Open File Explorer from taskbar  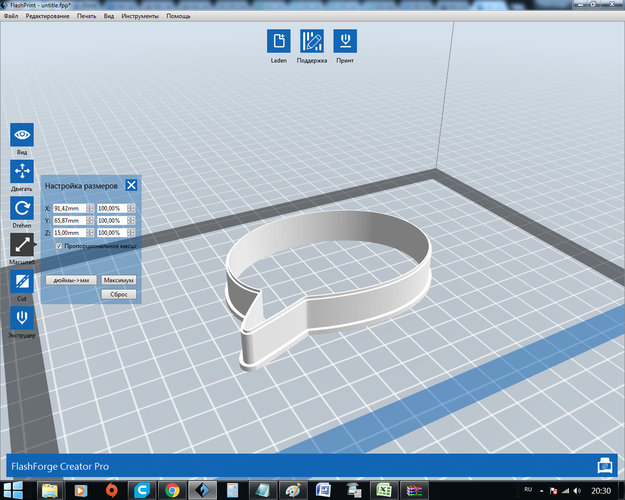point(49,490)
